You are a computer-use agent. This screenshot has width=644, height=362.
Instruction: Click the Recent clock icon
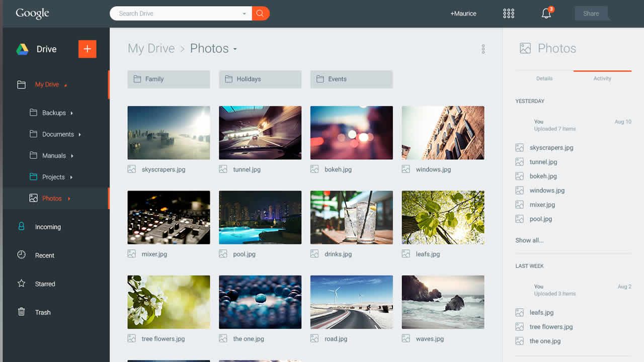(x=21, y=255)
